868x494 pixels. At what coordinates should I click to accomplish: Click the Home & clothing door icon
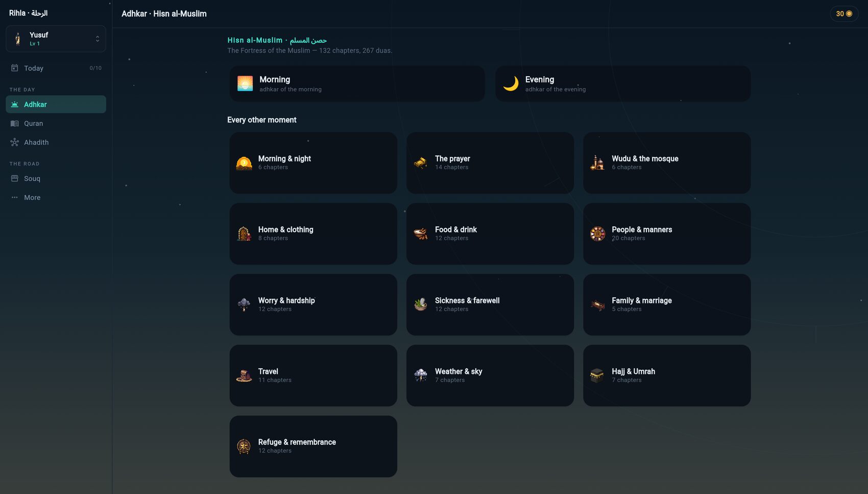[244, 234]
